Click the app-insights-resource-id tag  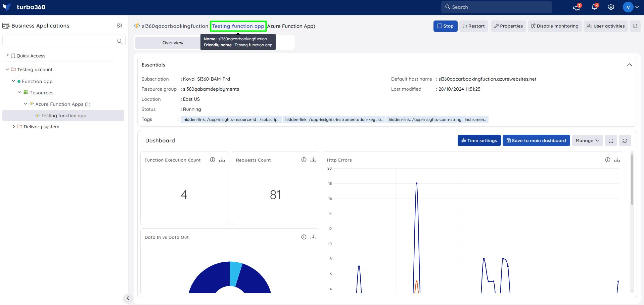click(x=231, y=120)
